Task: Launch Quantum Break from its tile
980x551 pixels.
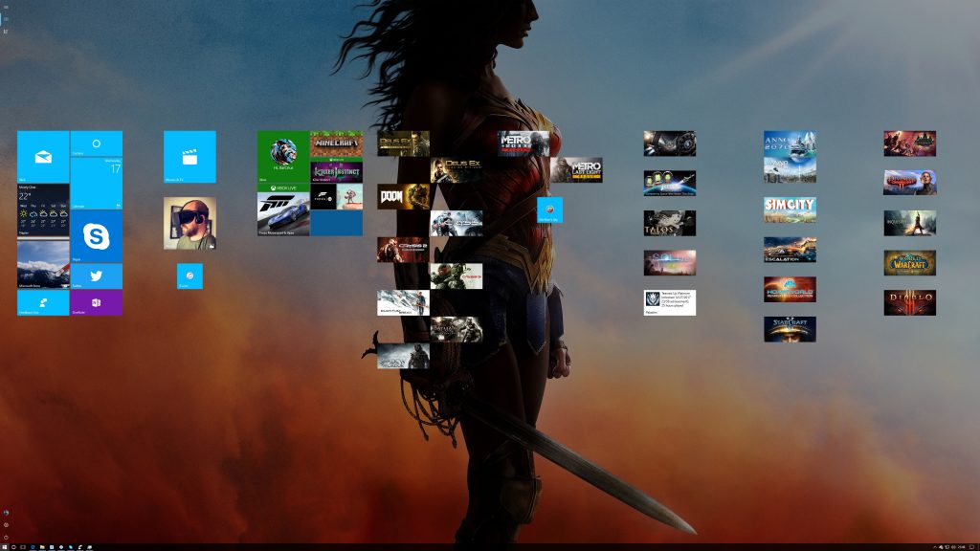Action: pyautogui.click(x=403, y=303)
